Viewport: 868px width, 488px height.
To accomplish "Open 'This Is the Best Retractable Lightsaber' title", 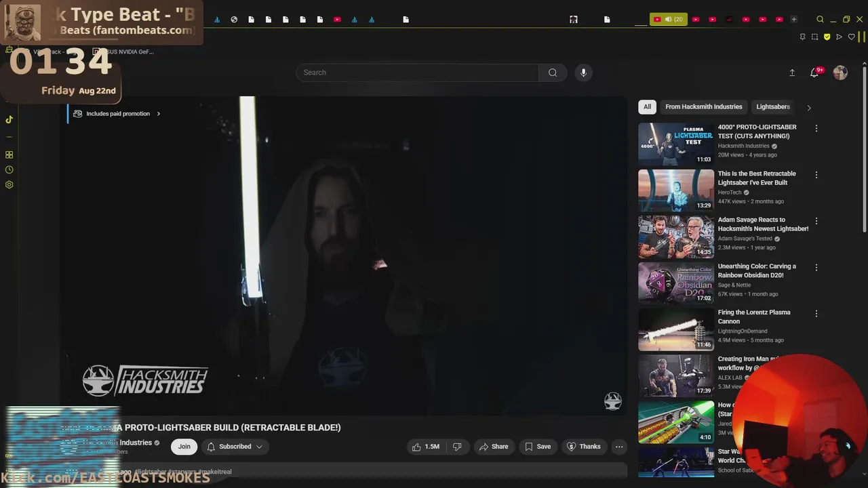I will [757, 178].
